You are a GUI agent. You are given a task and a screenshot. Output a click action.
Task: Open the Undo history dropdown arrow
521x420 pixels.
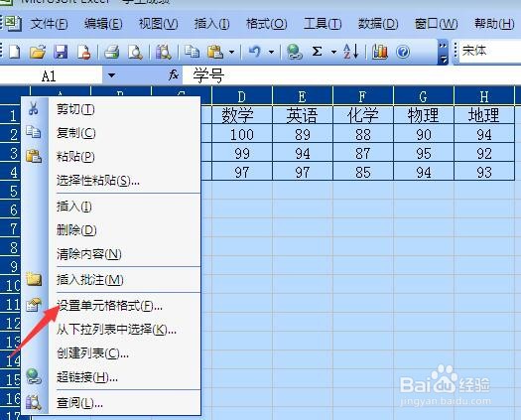(272, 52)
